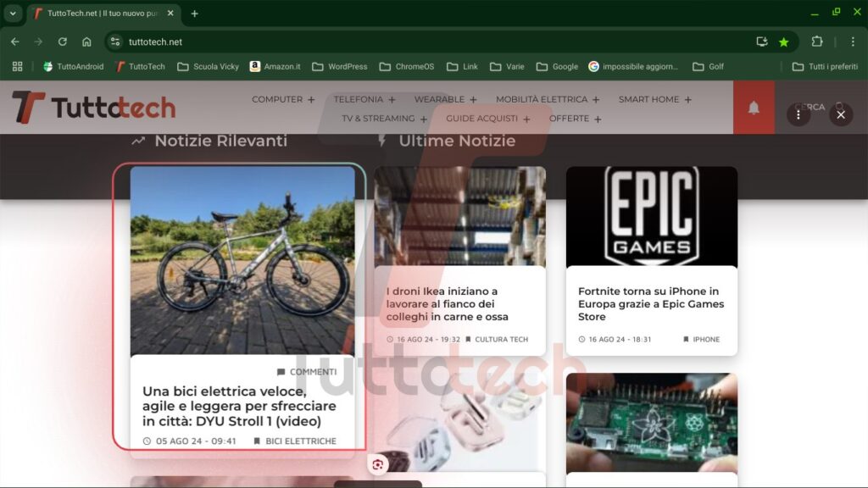Screen dimensions: 868x488
Task: Toggle the bookmarks apps grid icon
Action: tap(16, 66)
